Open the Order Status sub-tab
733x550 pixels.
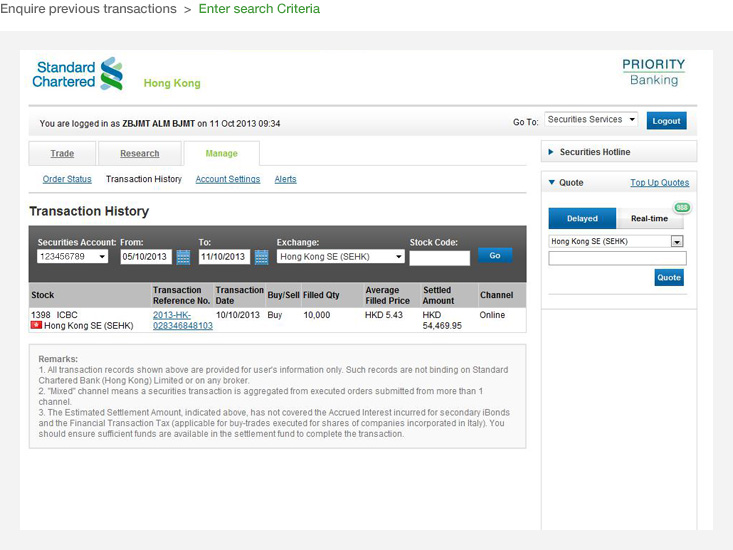pos(67,179)
